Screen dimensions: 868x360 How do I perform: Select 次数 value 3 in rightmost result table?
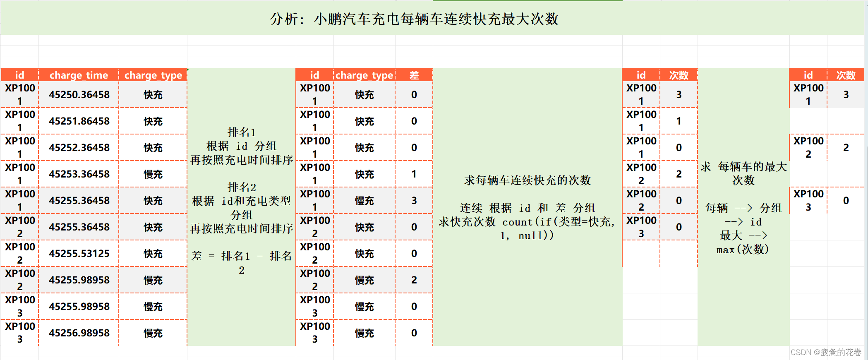(846, 95)
